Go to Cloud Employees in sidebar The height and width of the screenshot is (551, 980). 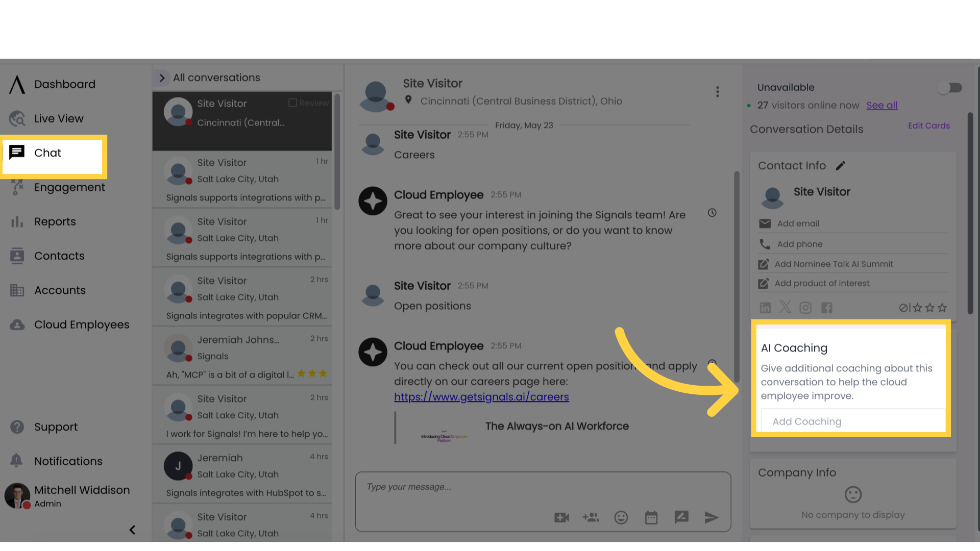point(82,324)
